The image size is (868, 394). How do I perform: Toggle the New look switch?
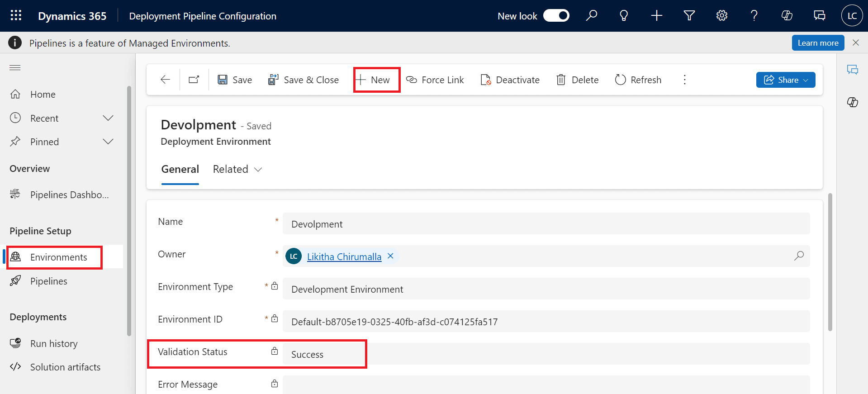(556, 16)
